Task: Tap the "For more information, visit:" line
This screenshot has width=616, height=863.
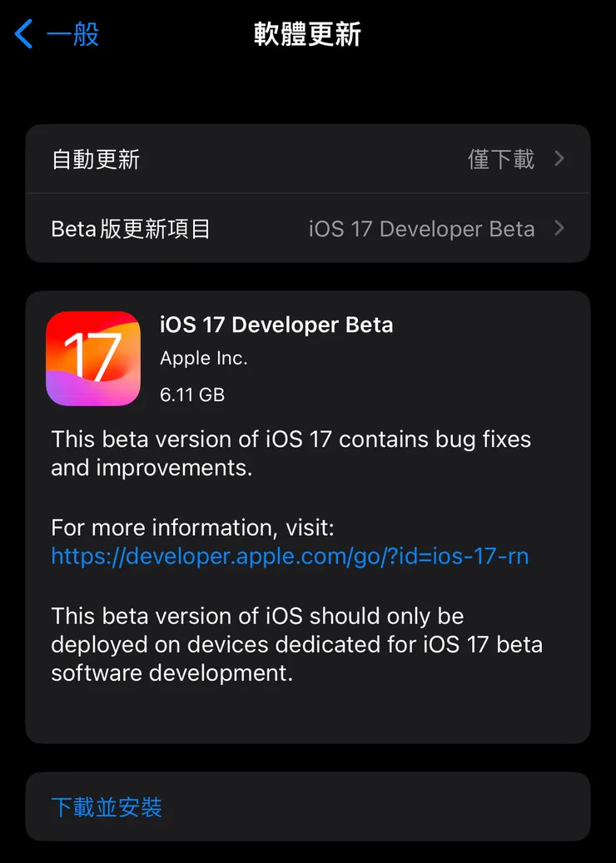Action: coord(192,528)
